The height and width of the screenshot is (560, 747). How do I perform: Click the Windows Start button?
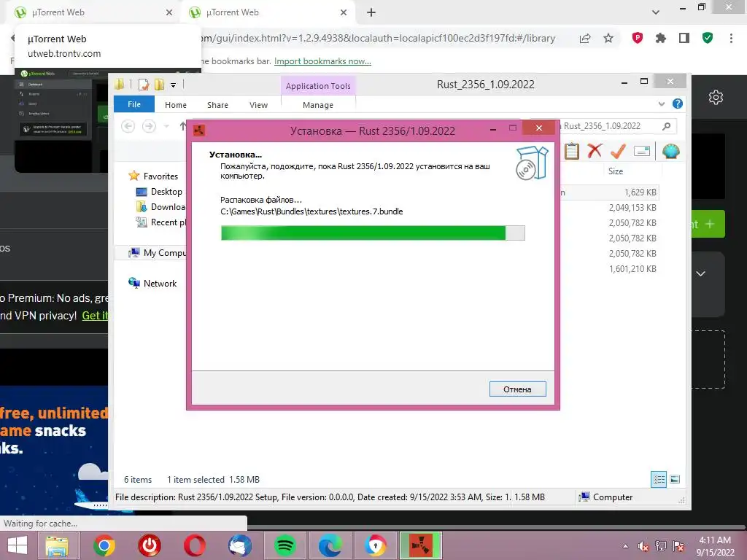click(18, 545)
